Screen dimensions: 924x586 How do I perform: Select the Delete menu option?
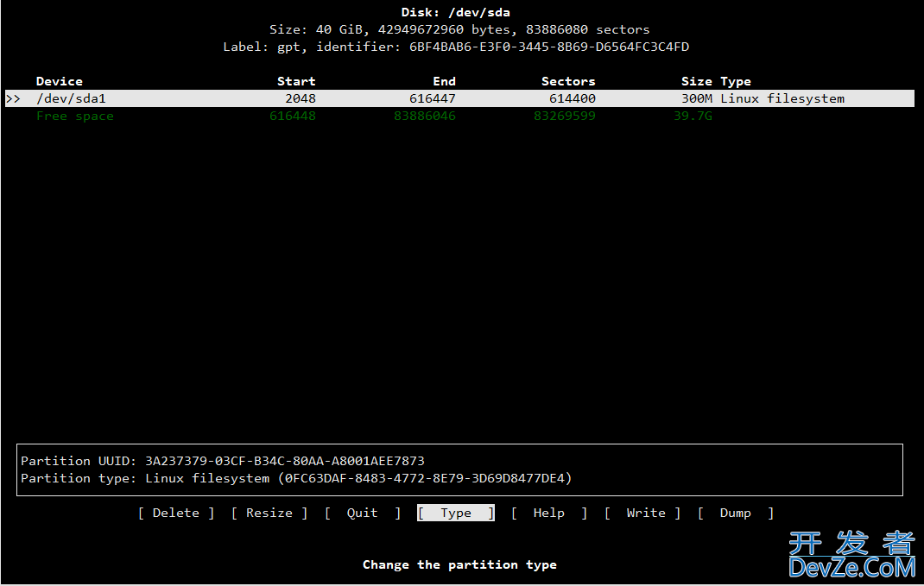175,513
